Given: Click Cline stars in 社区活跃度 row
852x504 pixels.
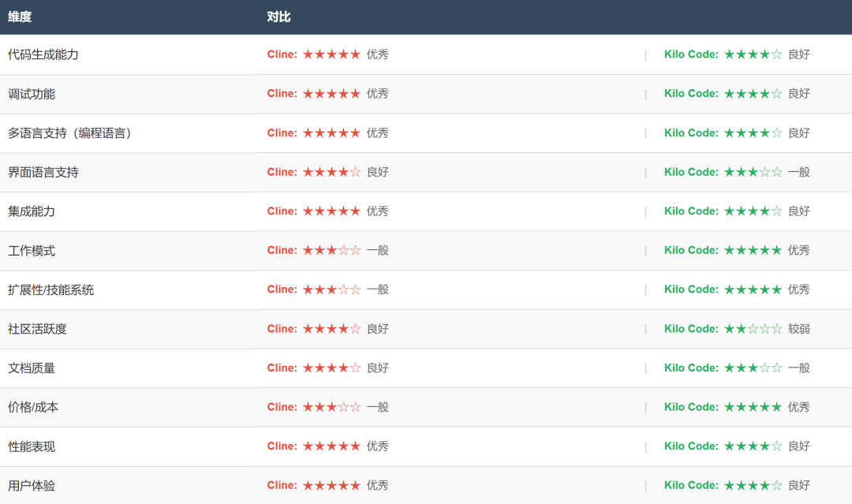Looking at the screenshot, I should point(331,329).
